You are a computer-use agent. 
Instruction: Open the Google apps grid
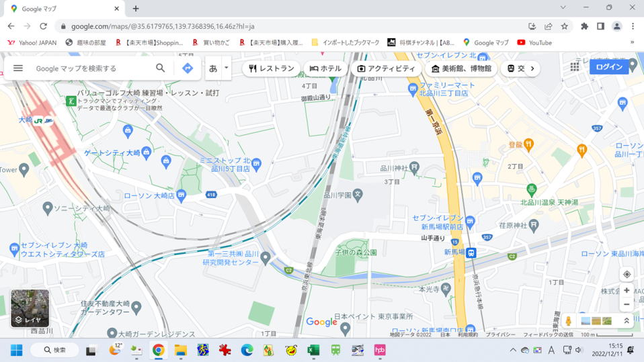[x=575, y=67]
